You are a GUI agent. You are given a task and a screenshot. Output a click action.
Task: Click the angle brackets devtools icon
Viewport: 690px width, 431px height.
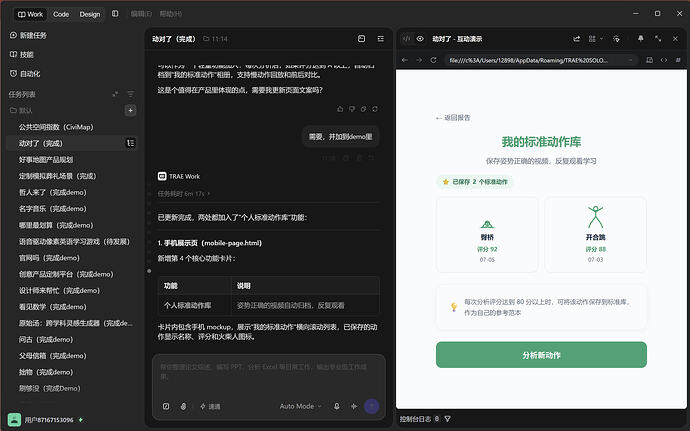pos(664,60)
